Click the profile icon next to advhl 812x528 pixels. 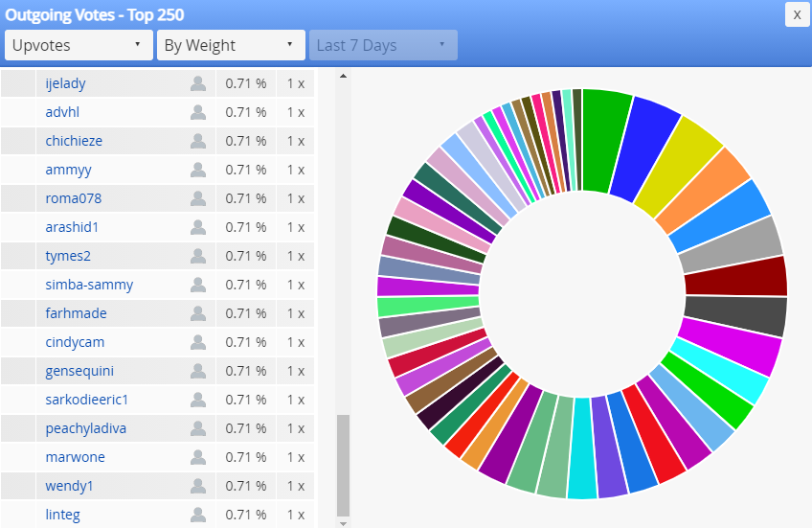click(x=198, y=112)
